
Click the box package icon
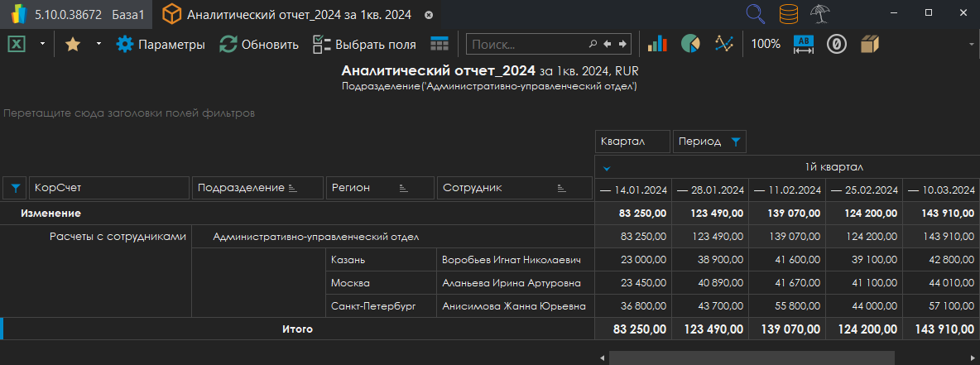869,44
